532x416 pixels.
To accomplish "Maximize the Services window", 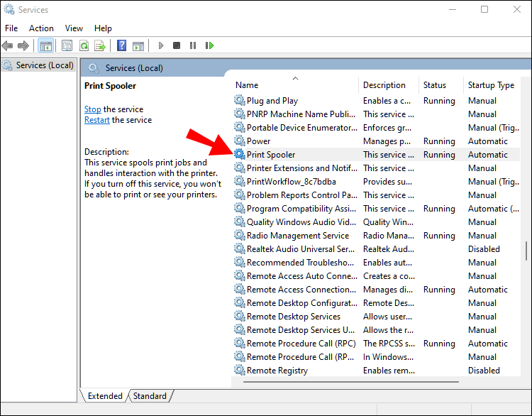I will [x=484, y=9].
